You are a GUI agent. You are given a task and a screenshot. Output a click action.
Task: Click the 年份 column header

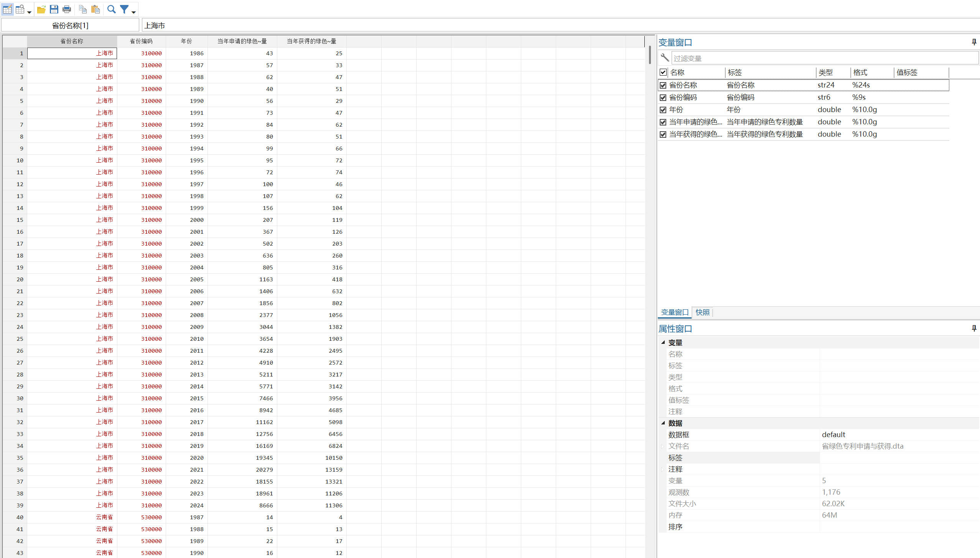point(186,41)
